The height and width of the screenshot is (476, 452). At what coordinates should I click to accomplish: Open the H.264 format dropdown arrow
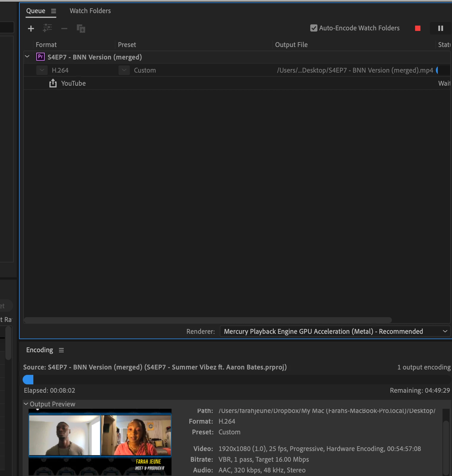(x=42, y=70)
